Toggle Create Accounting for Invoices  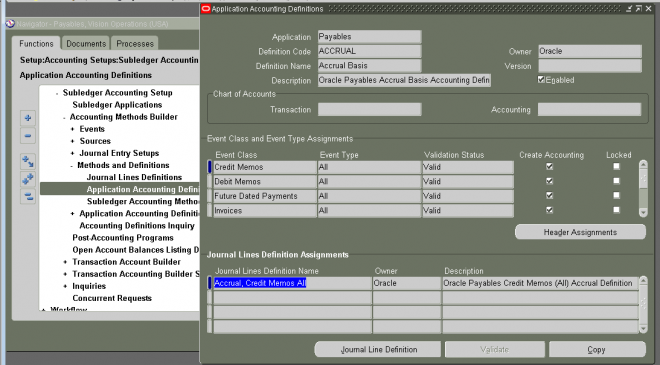[549, 210]
